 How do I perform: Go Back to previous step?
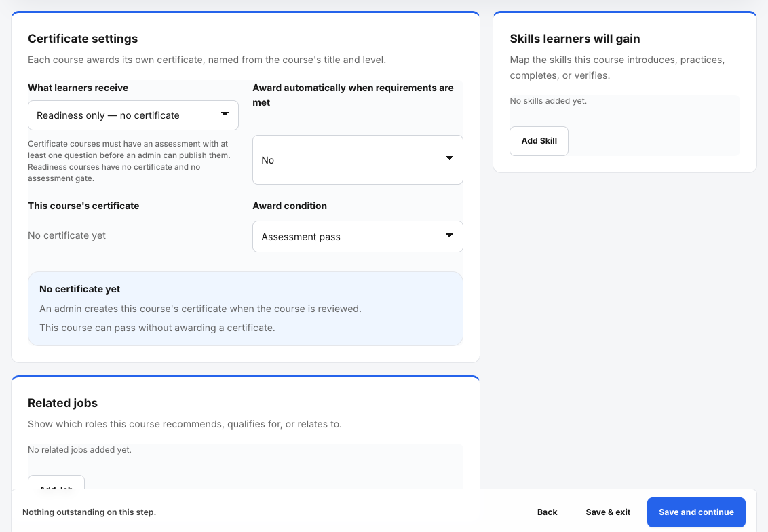click(x=547, y=512)
